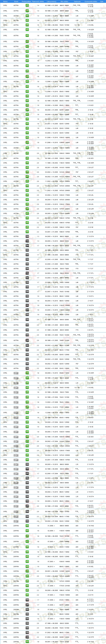Click ON icon in Zafira 81kW / 110KM row
Image resolution: width=106 pixels, height=644 pixels.
coord(27,600)
